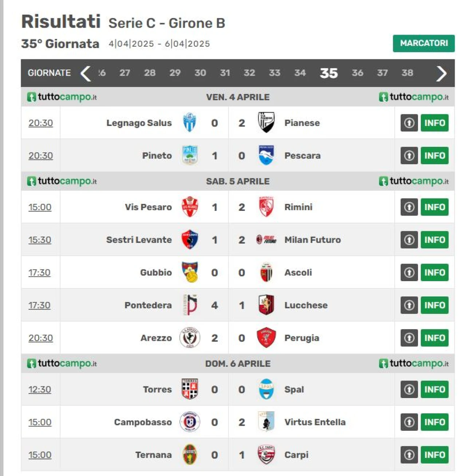
Task: Click the Carpi team crest
Action: tap(266, 455)
